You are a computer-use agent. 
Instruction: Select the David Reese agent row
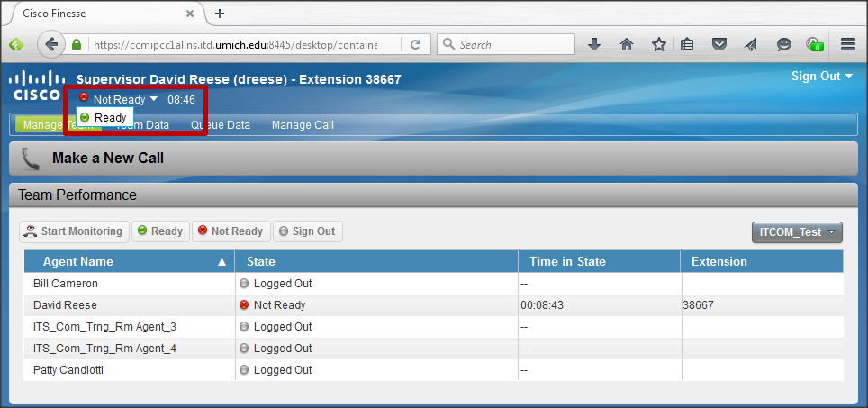click(x=434, y=305)
